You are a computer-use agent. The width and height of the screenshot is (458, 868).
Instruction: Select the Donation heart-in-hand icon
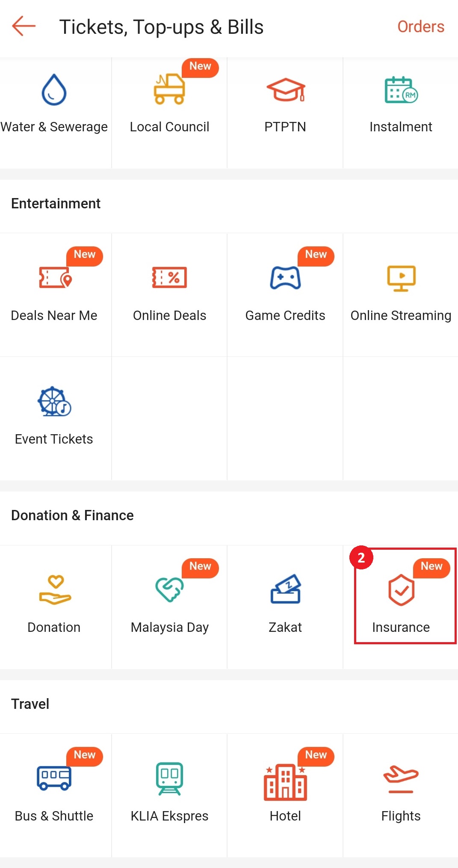[x=54, y=590]
